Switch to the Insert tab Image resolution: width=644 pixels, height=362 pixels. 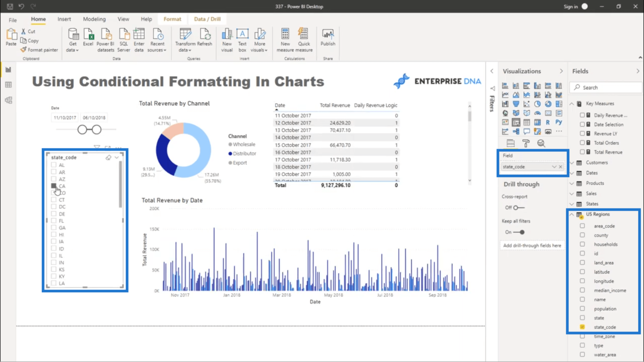(64, 19)
